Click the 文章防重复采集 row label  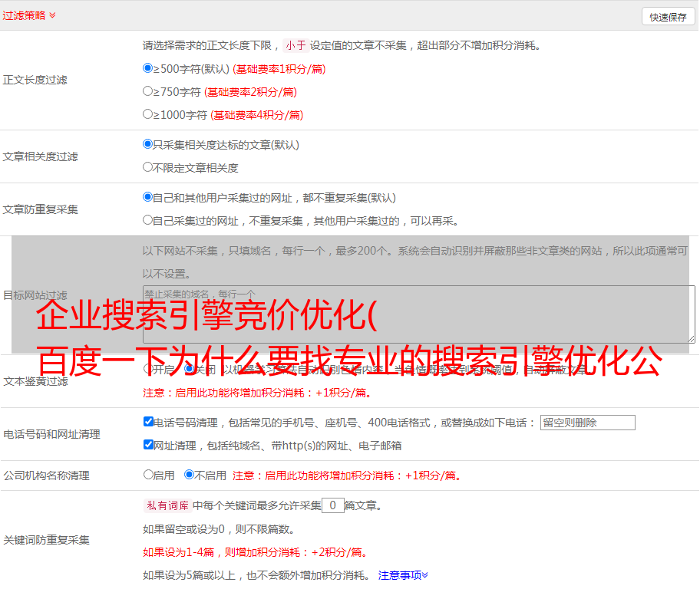click(40, 209)
